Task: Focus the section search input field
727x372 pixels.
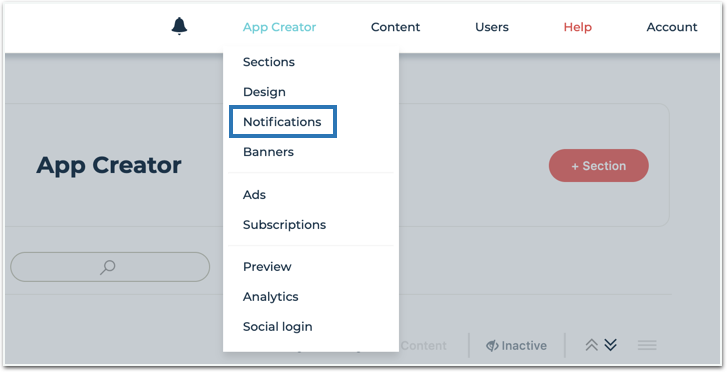Action: [x=110, y=267]
